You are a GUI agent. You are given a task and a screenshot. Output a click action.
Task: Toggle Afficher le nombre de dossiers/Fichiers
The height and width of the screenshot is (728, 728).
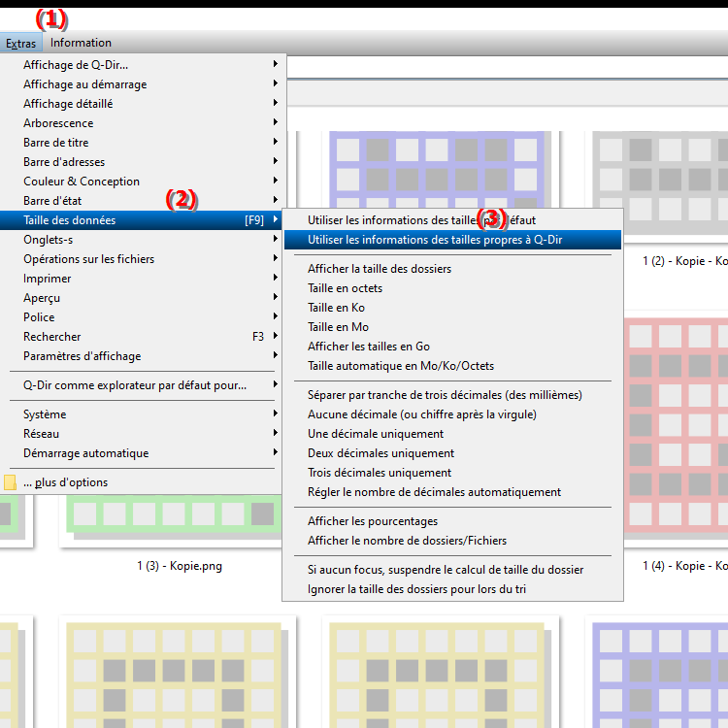(407, 541)
